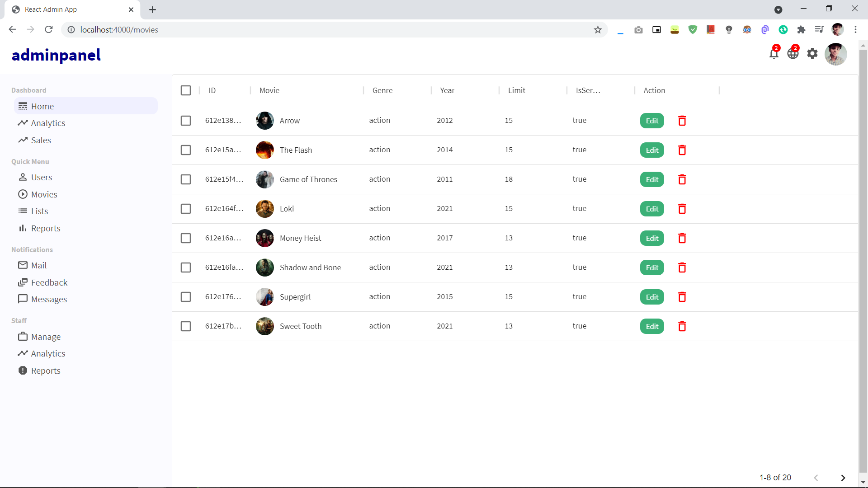
Task: Sort by the Year column header
Action: point(447,90)
